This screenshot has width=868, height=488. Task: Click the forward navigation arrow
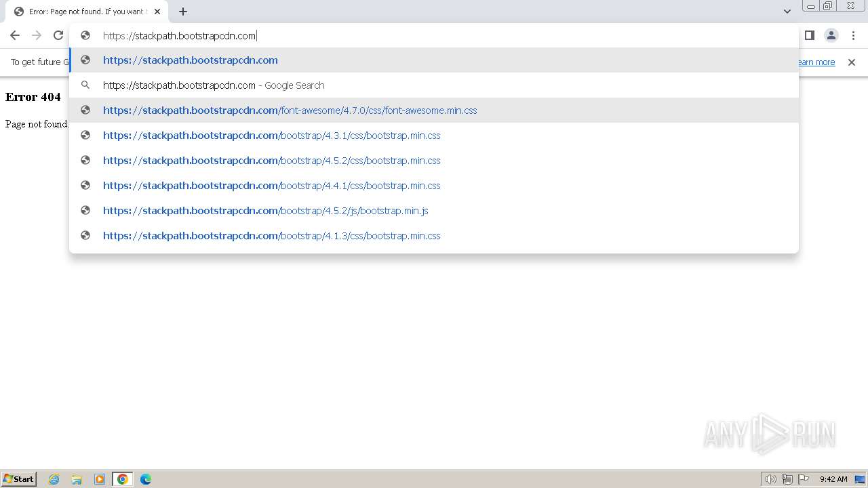click(37, 35)
